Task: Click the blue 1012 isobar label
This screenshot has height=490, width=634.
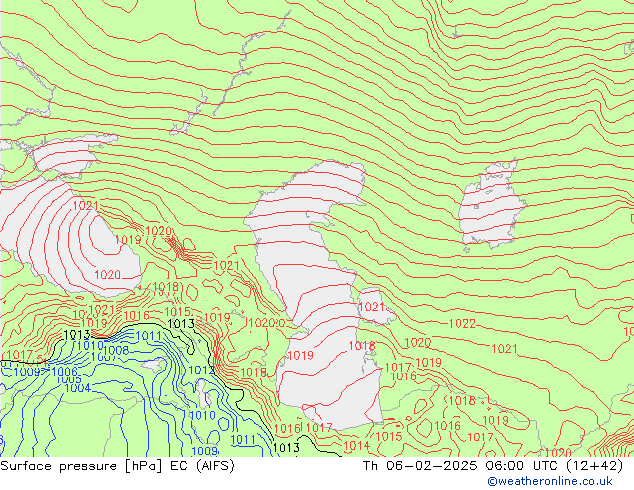Action: click(x=201, y=370)
